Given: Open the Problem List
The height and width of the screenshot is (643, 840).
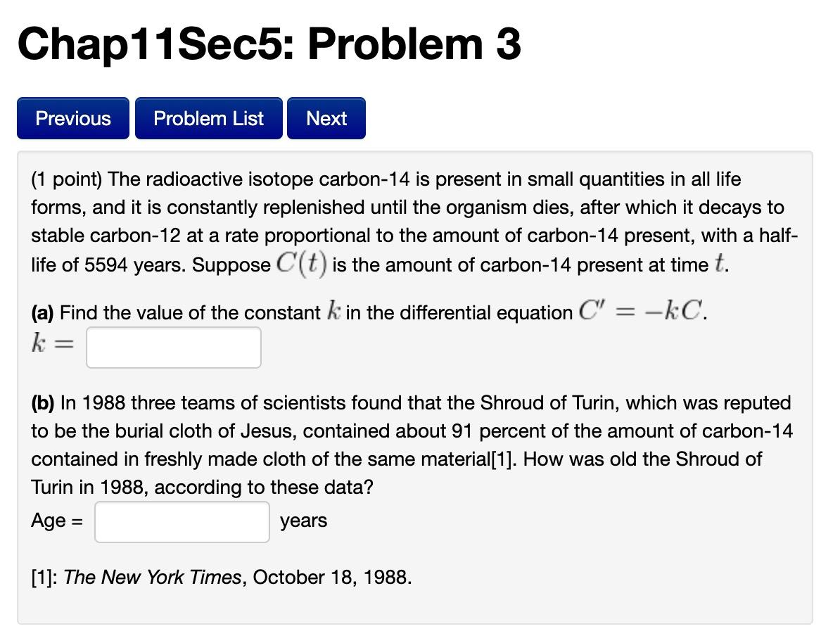Looking at the screenshot, I should 208,118.
